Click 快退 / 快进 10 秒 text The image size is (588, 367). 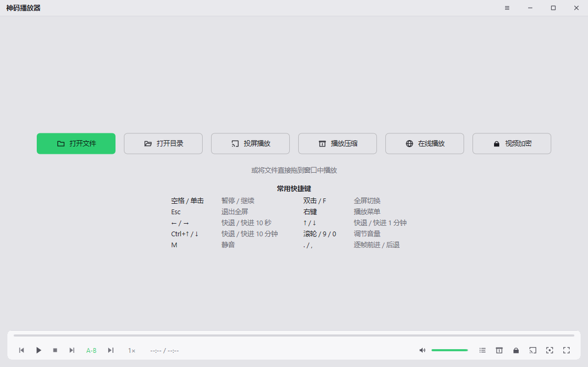click(x=246, y=223)
